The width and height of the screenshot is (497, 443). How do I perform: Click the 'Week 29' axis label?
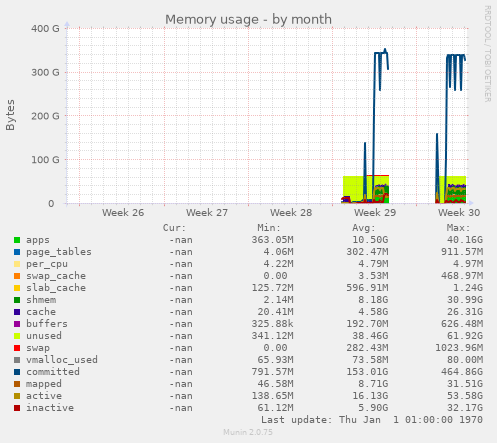pyautogui.click(x=375, y=213)
